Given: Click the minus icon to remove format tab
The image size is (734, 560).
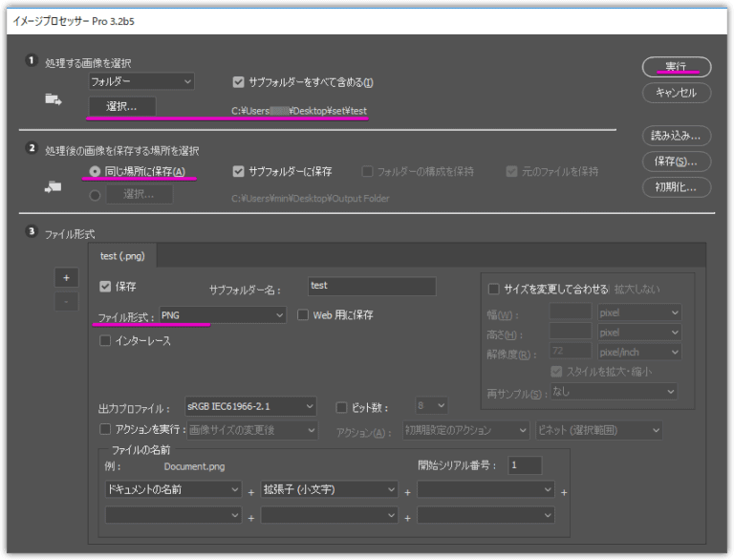Looking at the screenshot, I should 66,301.
